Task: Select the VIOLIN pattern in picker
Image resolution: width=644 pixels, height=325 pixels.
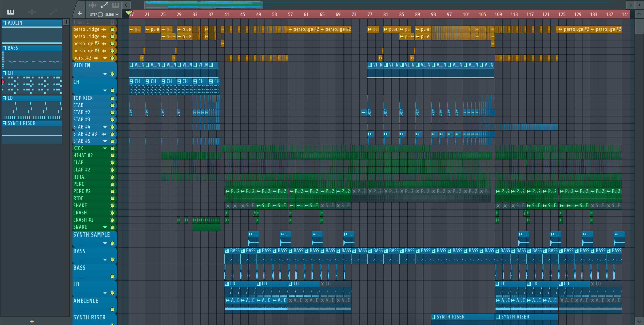Action: tap(32, 32)
